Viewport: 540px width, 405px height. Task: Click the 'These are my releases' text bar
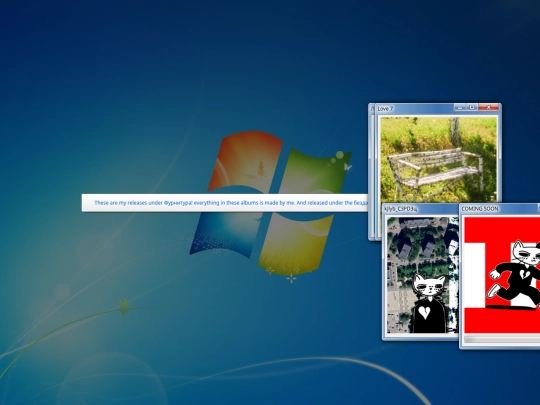click(225, 203)
